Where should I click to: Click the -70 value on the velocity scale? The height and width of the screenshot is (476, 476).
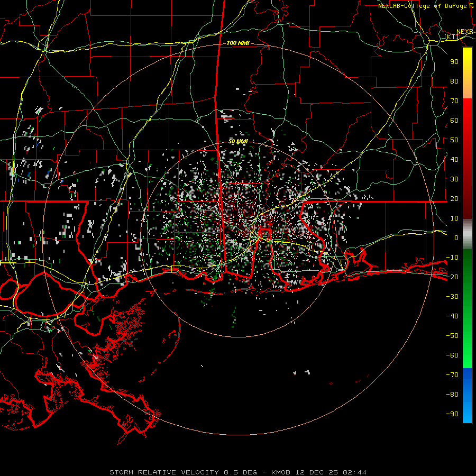pyautogui.click(x=452, y=375)
